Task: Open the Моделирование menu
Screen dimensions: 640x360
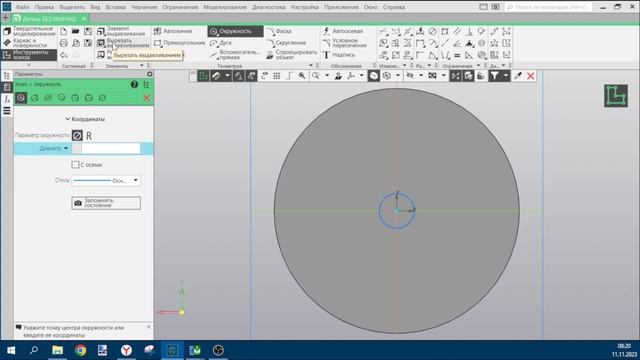Action: pyautogui.click(x=225, y=7)
